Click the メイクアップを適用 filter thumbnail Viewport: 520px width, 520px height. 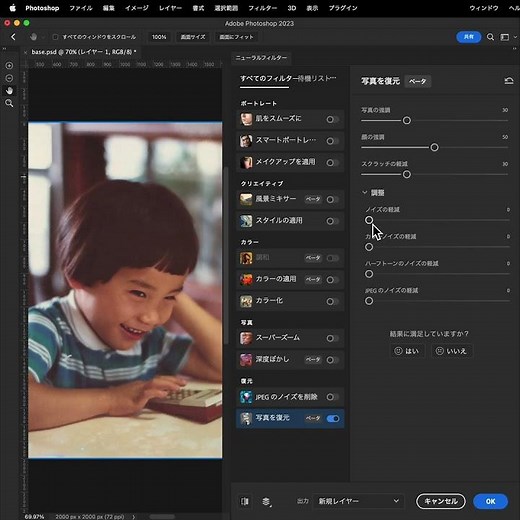pyautogui.click(x=246, y=162)
